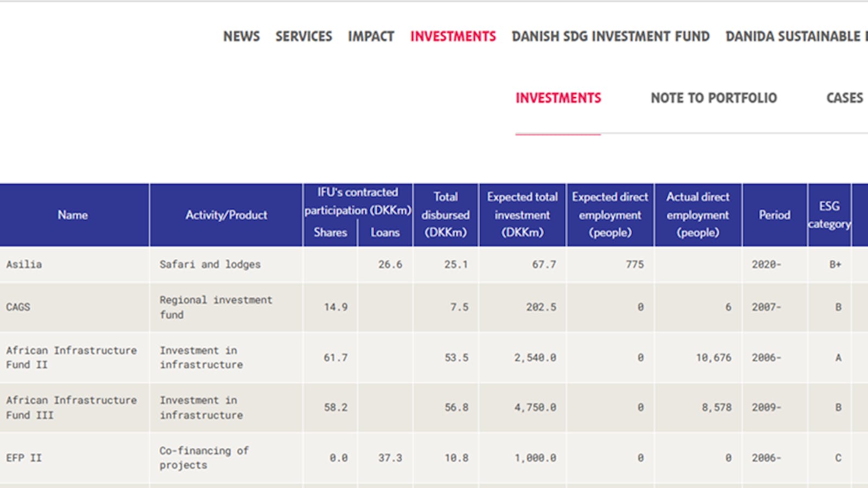
Task: Select the EFP II row name
Action: tap(24, 458)
